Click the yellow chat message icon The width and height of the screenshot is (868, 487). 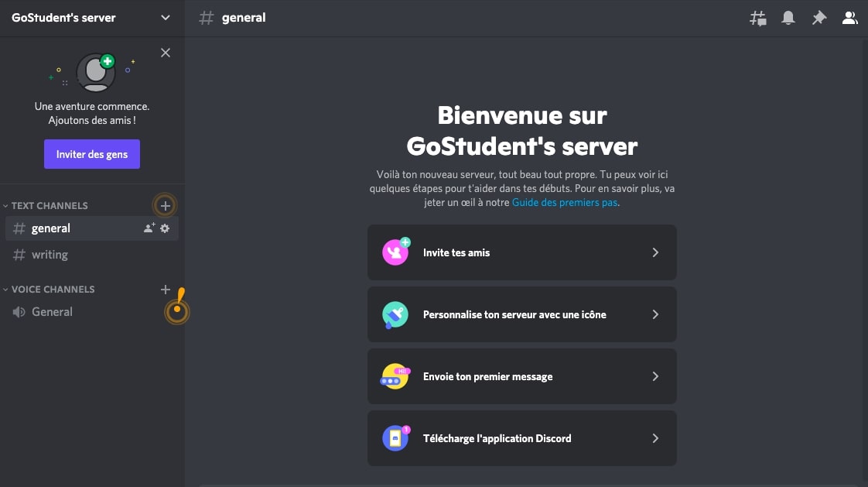click(x=395, y=377)
